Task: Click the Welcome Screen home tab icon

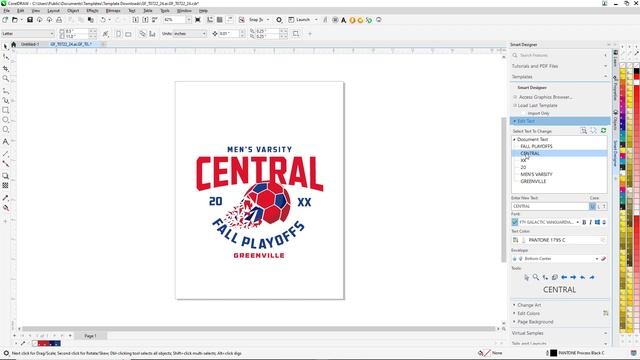Action: click(x=13, y=44)
